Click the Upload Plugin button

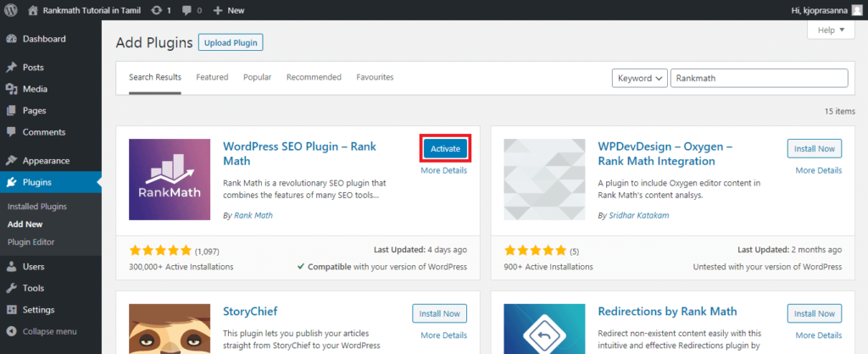pyautogui.click(x=231, y=42)
